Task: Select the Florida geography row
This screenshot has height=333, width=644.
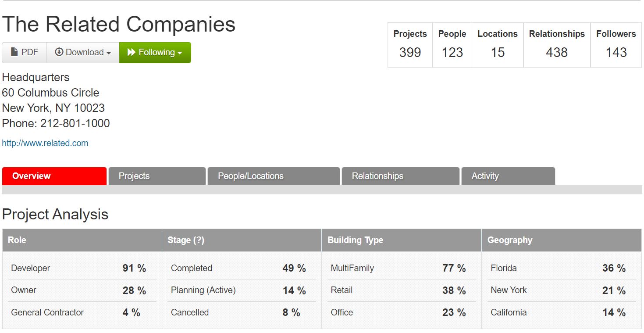Action: (x=562, y=268)
